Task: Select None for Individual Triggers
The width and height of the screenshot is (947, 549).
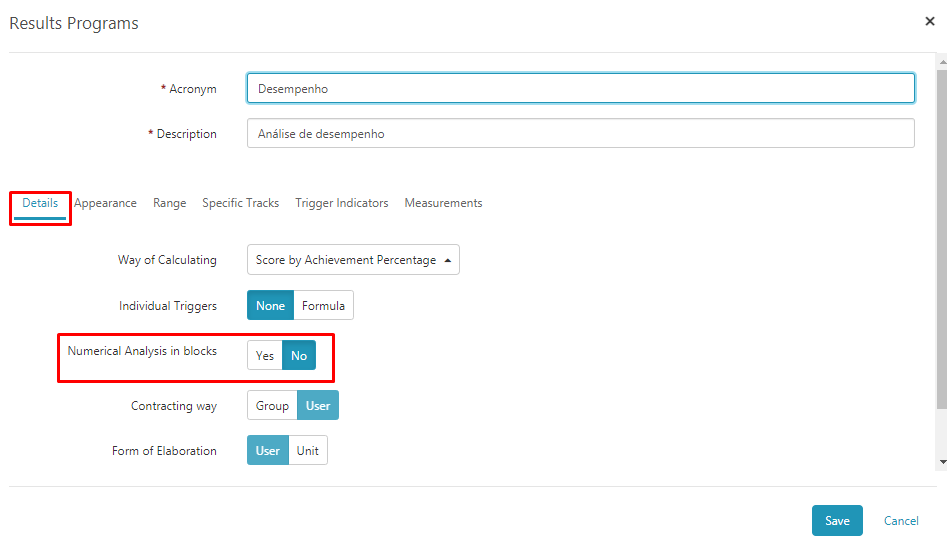Action: click(270, 306)
